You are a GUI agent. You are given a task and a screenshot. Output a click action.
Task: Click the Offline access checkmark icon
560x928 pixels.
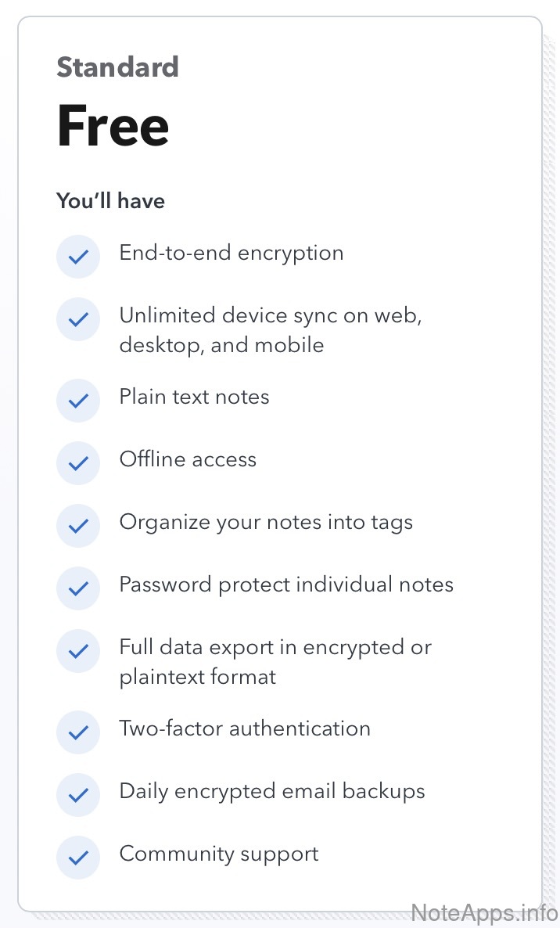tap(78, 463)
